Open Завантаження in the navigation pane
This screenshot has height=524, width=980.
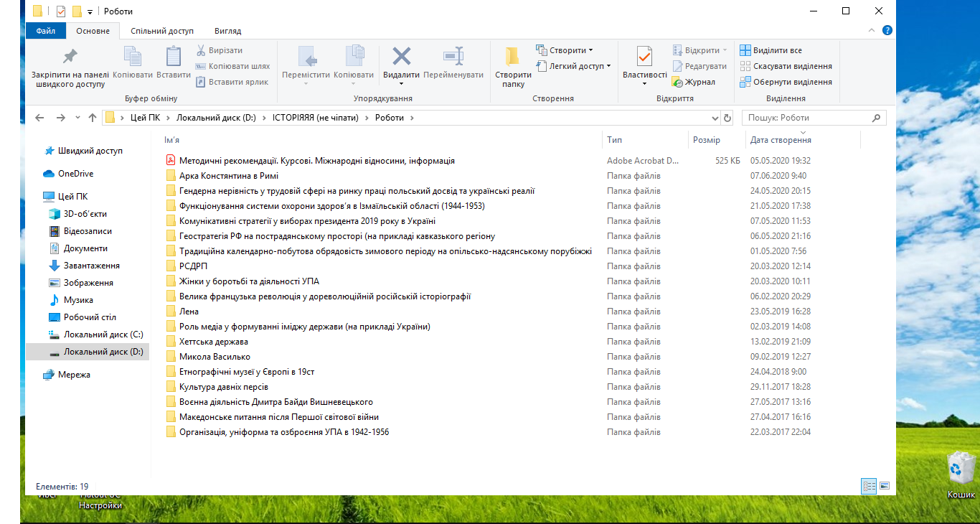(84, 266)
